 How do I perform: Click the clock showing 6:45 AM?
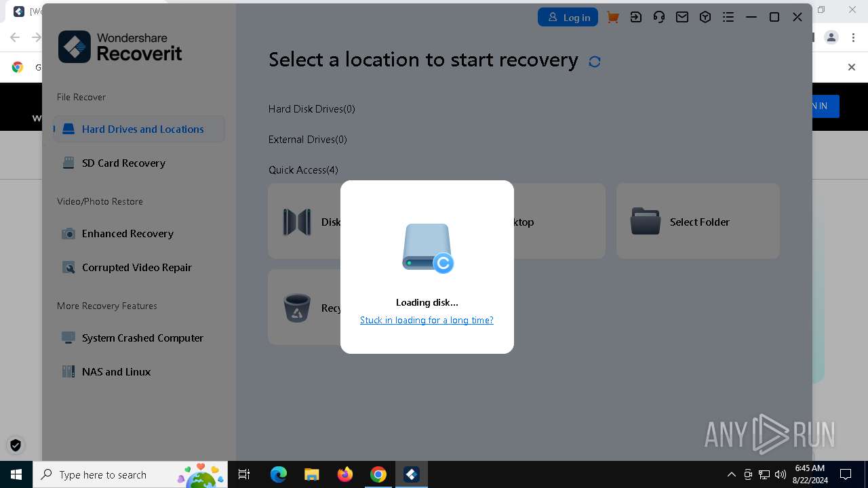click(x=810, y=474)
